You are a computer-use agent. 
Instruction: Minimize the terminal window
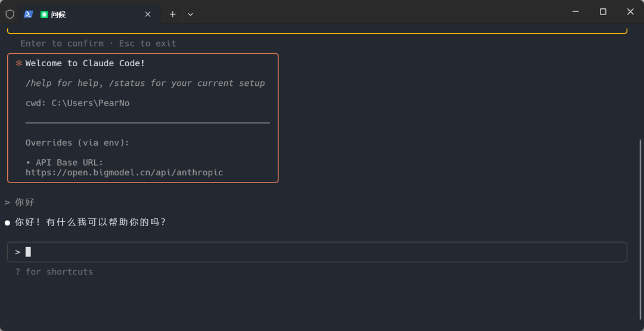point(576,11)
